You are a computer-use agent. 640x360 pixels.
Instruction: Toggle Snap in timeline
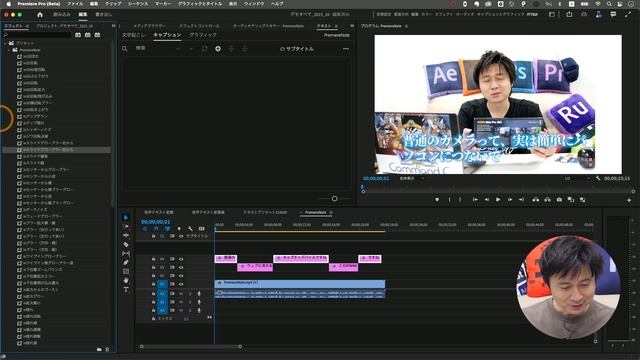coord(156,229)
